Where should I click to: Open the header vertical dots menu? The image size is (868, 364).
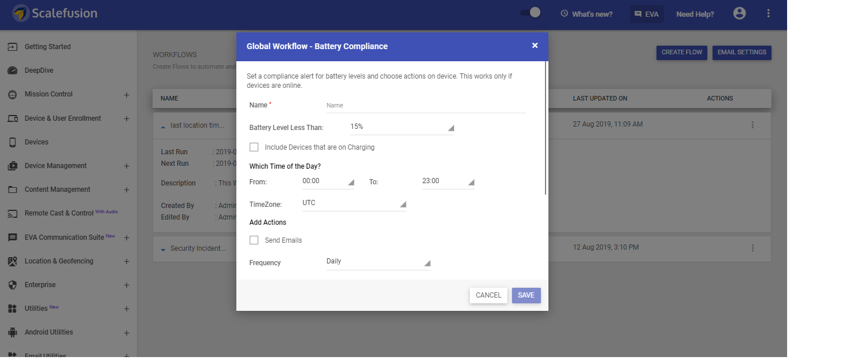click(769, 13)
